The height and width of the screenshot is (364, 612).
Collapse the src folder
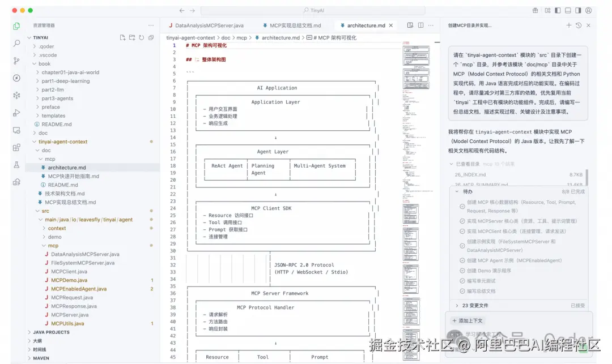[x=37, y=211]
